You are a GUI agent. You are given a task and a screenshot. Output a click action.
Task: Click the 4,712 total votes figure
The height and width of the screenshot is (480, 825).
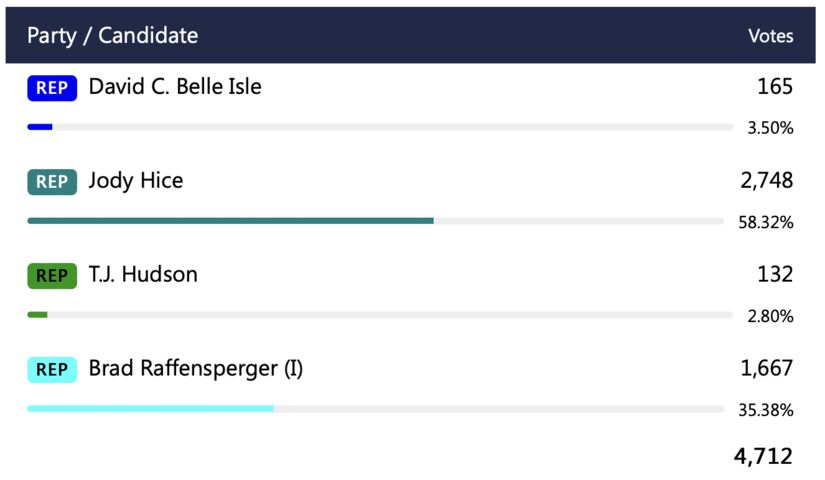click(x=763, y=457)
